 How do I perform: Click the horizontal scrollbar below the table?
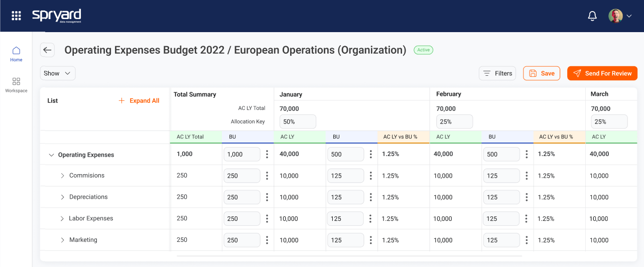click(x=349, y=256)
